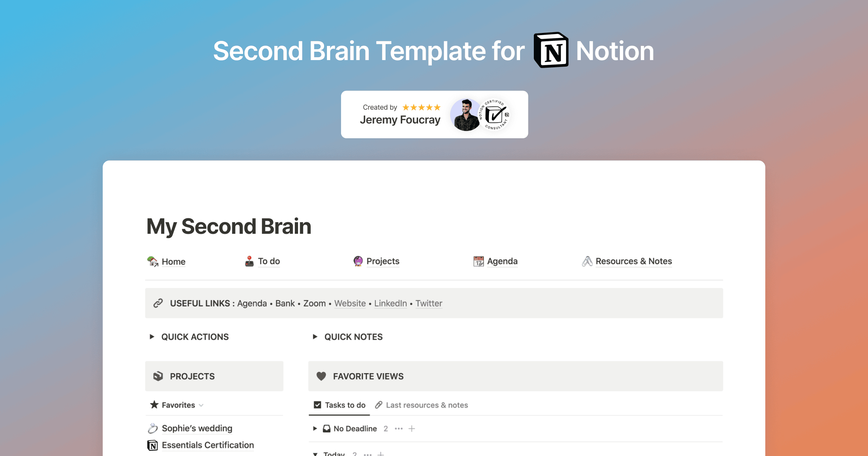Click the ring icon next to Sophie's wedding
Image resolution: width=868 pixels, height=456 pixels.
click(153, 428)
